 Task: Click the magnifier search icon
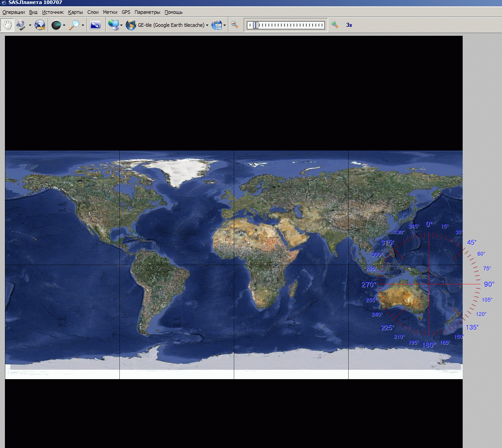click(x=74, y=25)
